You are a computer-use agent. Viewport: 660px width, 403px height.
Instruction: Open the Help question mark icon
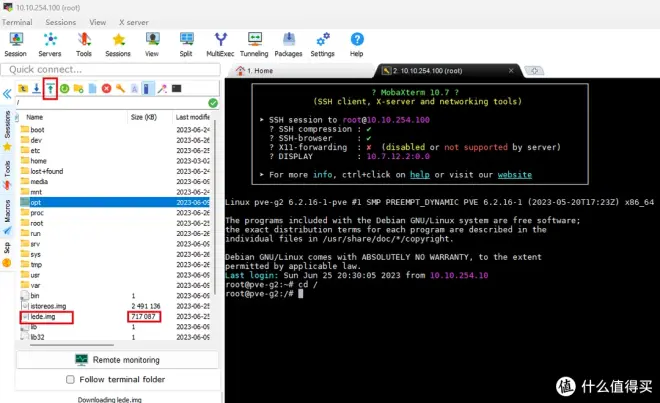click(x=357, y=44)
